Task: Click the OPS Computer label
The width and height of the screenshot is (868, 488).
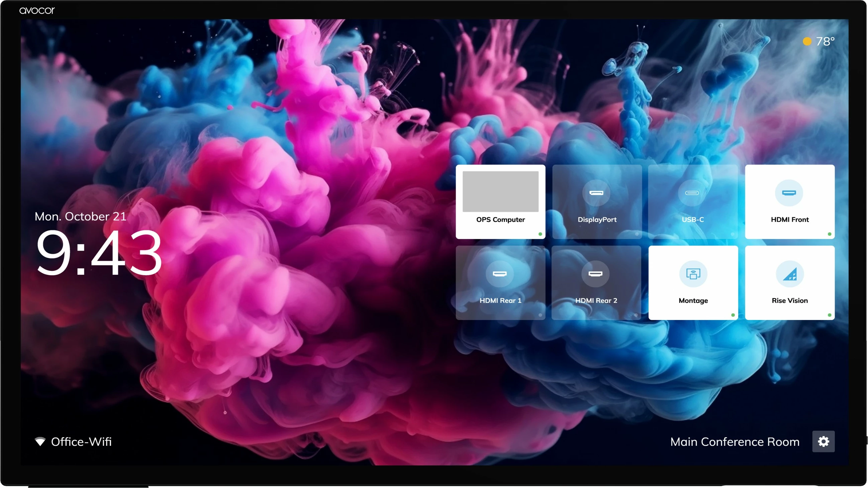Action: pos(500,220)
